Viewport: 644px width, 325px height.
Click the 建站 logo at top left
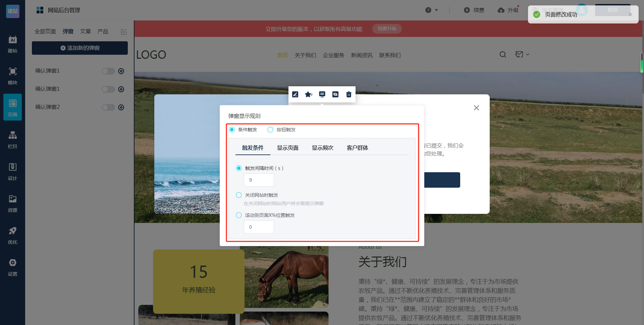(13, 11)
